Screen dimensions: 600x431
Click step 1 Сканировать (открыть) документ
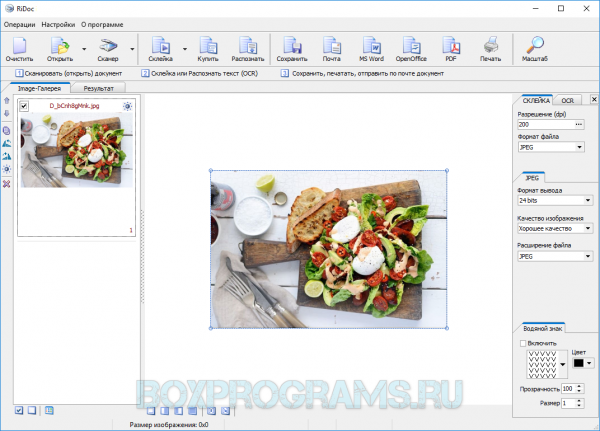69,73
